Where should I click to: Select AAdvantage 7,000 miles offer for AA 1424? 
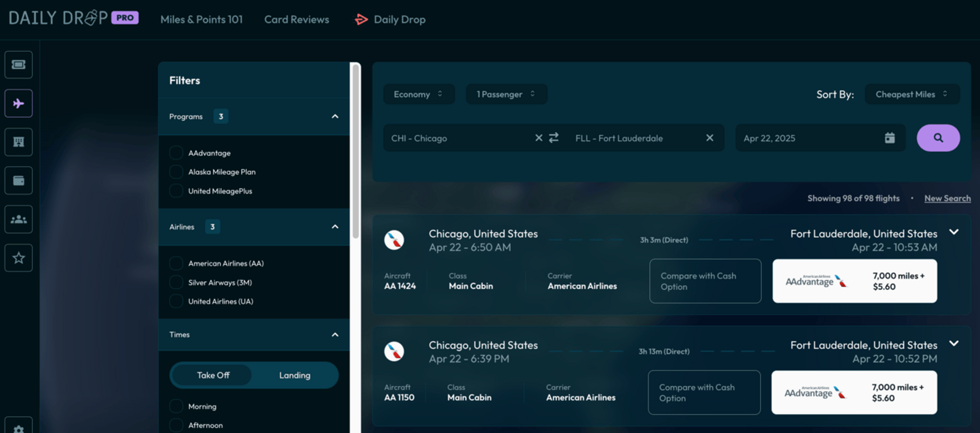click(854, 281)
